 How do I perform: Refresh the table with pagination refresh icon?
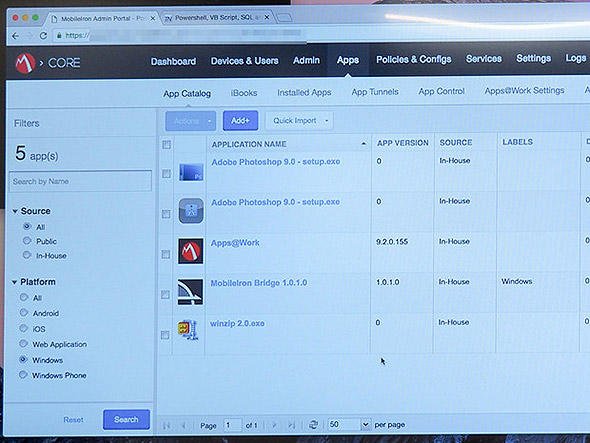(313, 425)
